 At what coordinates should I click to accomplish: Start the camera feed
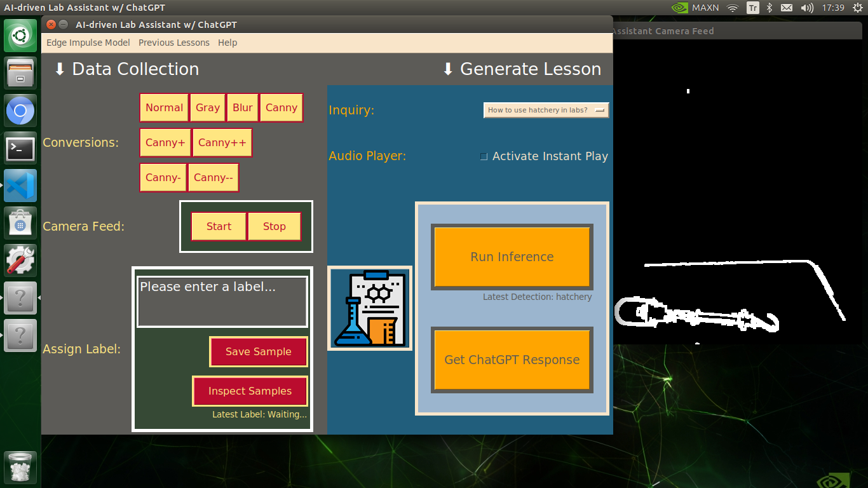(x=219, y=226)
